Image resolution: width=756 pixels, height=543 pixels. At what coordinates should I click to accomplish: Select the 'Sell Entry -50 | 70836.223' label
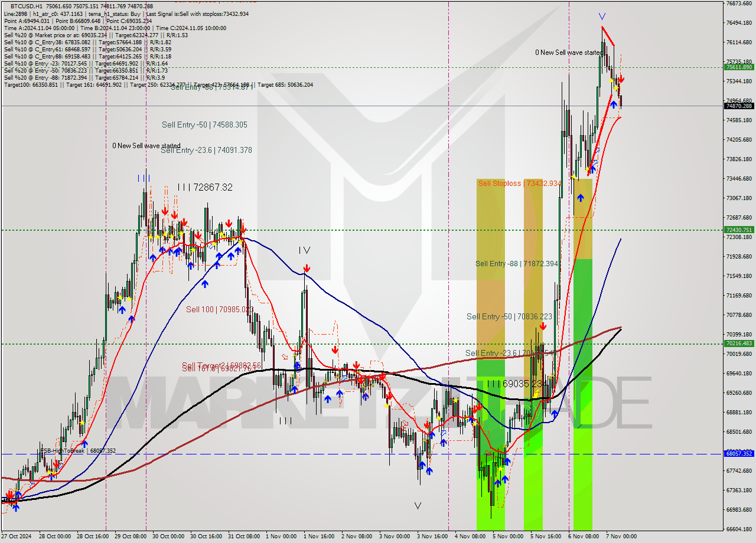[509, 316]
